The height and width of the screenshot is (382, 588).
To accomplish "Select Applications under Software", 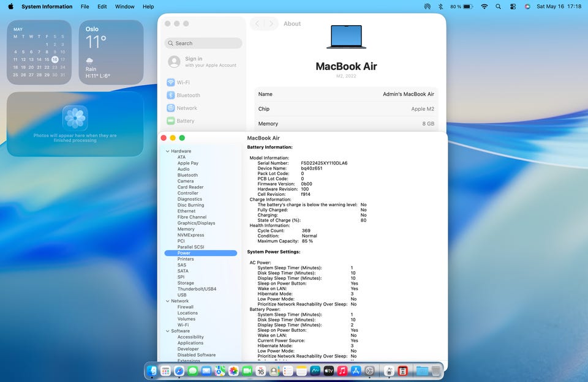I will click(x=190, y=343).
